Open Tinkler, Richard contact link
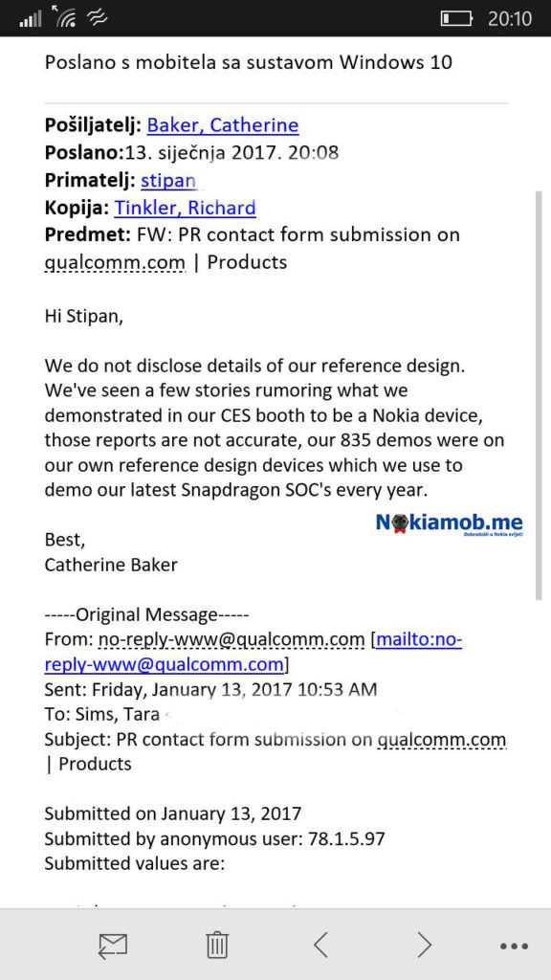The image size is (551, 980). (185, 208)
